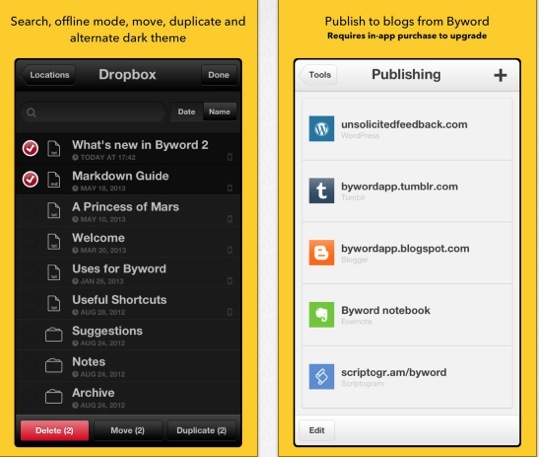Tap offline device icon on Markdown Guide row

coord(230,188)
